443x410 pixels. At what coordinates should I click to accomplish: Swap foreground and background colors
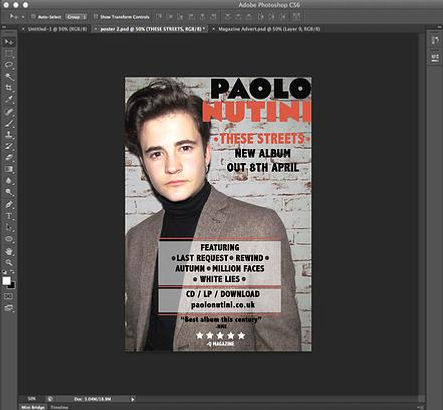(x=13, y=273)
